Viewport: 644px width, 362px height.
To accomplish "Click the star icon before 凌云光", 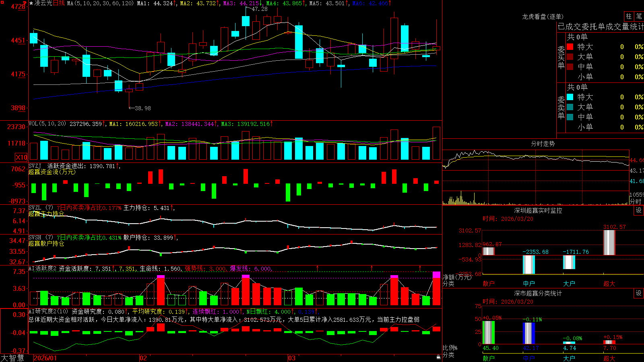I will pos(31,3).
